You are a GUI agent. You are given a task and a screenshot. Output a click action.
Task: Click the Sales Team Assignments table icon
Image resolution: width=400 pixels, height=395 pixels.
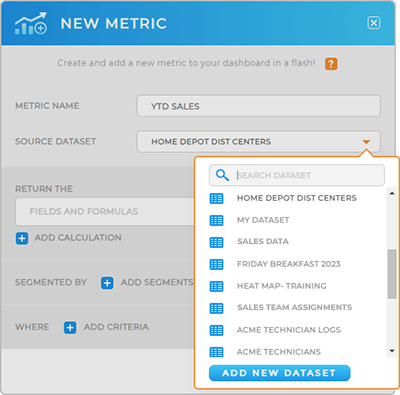tap(216, 308)
